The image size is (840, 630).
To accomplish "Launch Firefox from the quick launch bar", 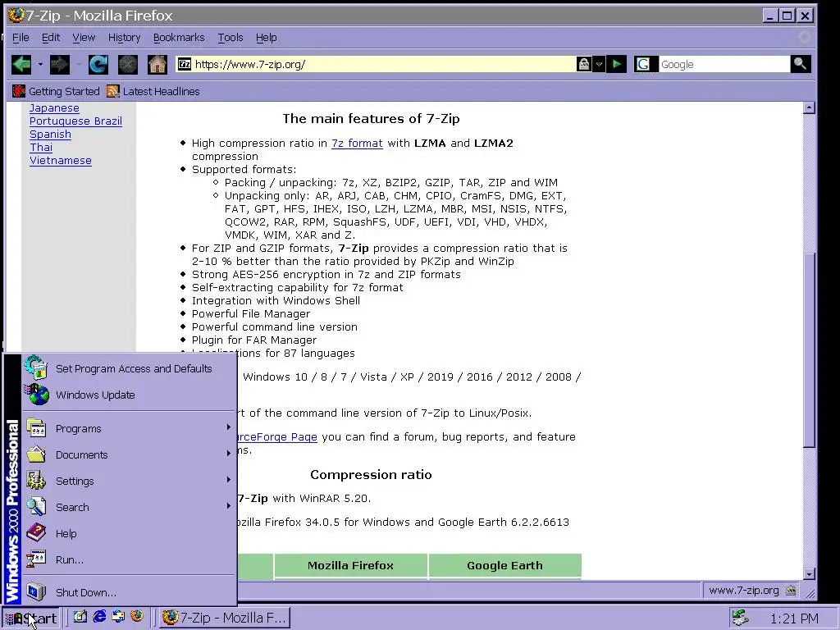I will 137,617.
